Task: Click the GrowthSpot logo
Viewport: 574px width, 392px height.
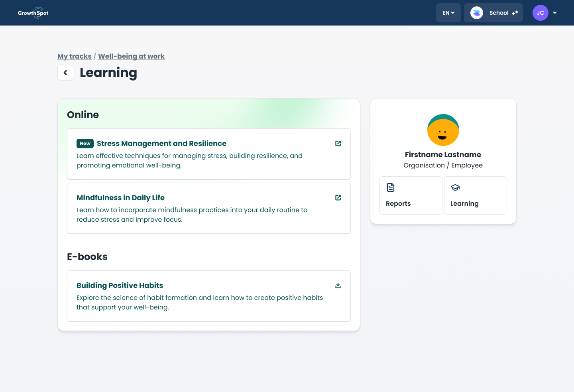Action: coord(33,12)
